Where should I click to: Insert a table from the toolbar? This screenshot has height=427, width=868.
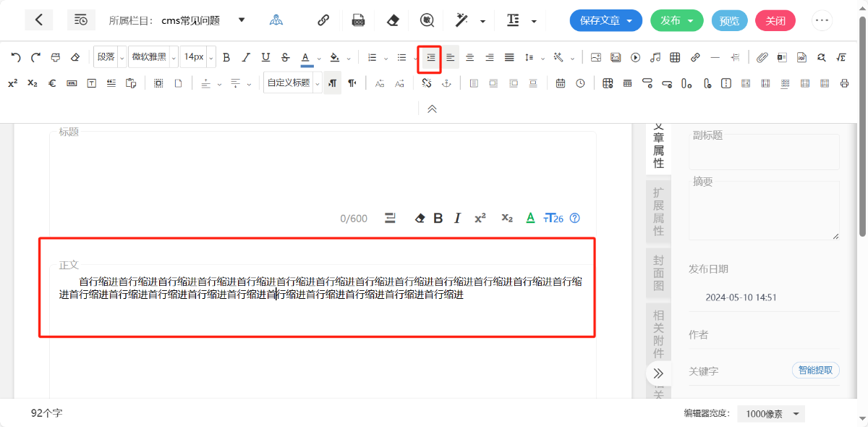pyautogui.click(x=674, y=58)
